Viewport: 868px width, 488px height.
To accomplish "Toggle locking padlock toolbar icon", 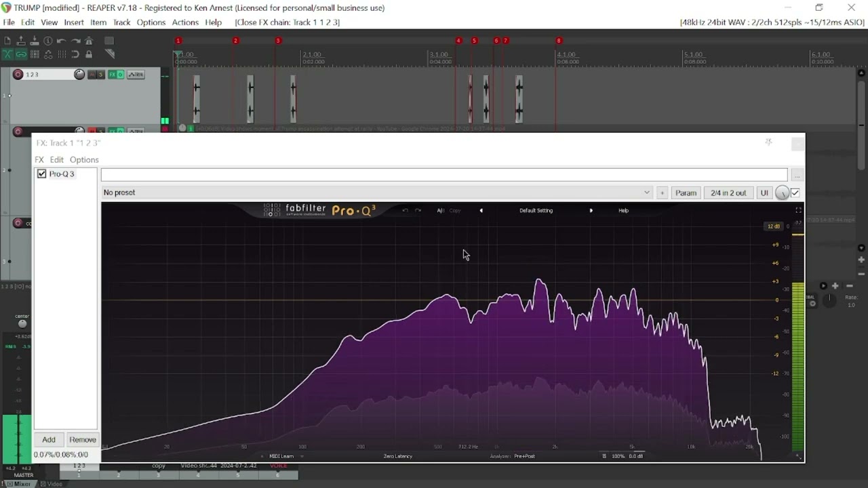I will tap(89, 54).
